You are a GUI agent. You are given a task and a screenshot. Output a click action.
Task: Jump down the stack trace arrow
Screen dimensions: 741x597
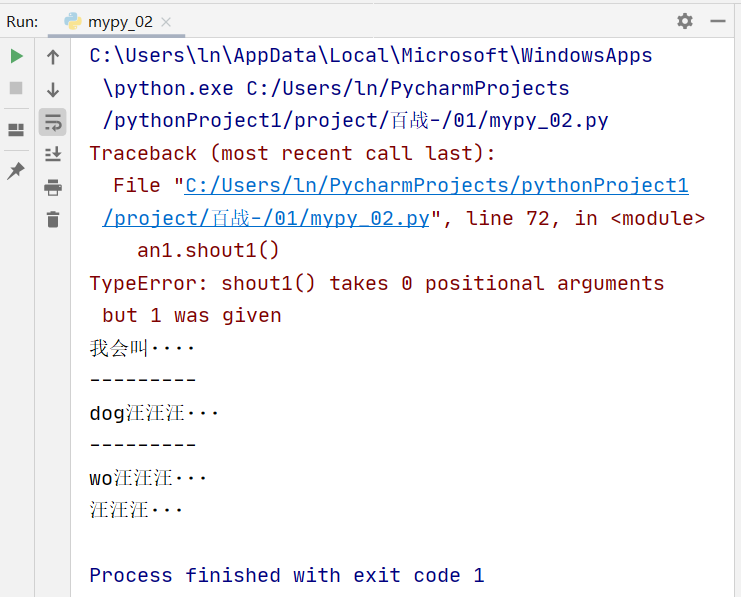(53, 89)
